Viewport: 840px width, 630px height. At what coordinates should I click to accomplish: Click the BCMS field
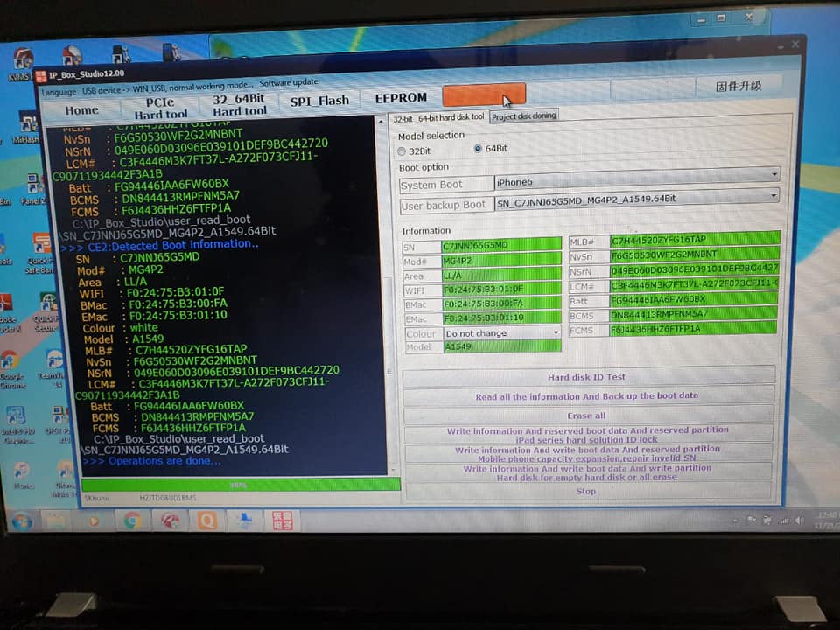click(x=694, y=314)
